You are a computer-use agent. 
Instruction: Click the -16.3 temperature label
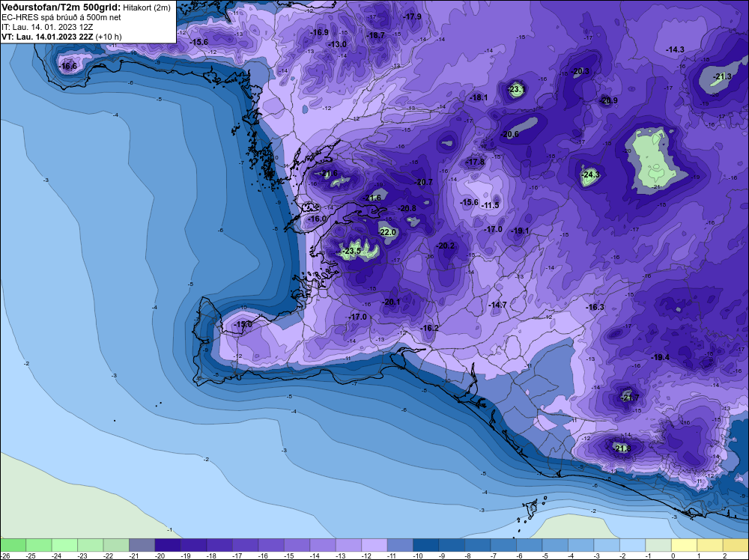coord(595,307)
